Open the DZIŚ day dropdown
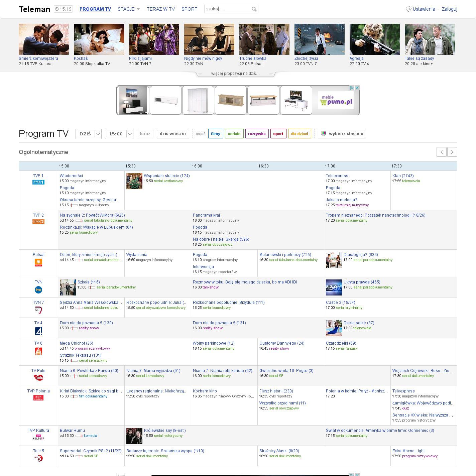This screenshot has width=476, height=476. coord(89,134)
